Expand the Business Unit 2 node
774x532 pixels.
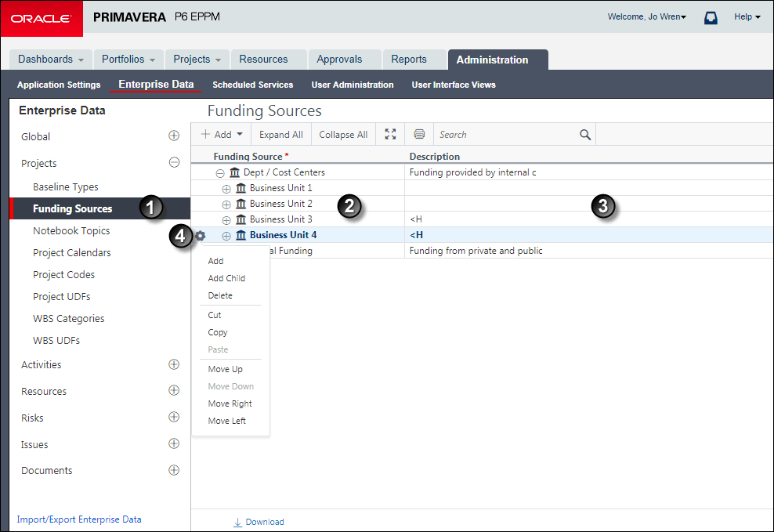226,204
